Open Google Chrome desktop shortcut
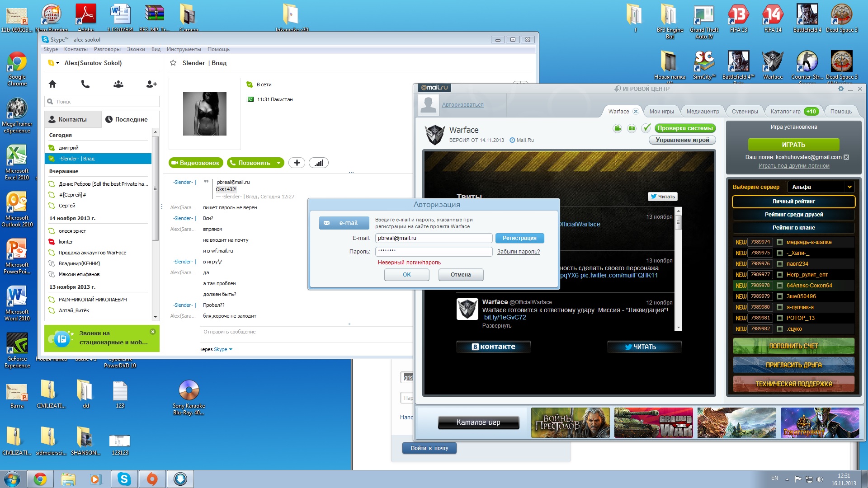This screenshot has height=488, width=868. click(x=17, y=69)
